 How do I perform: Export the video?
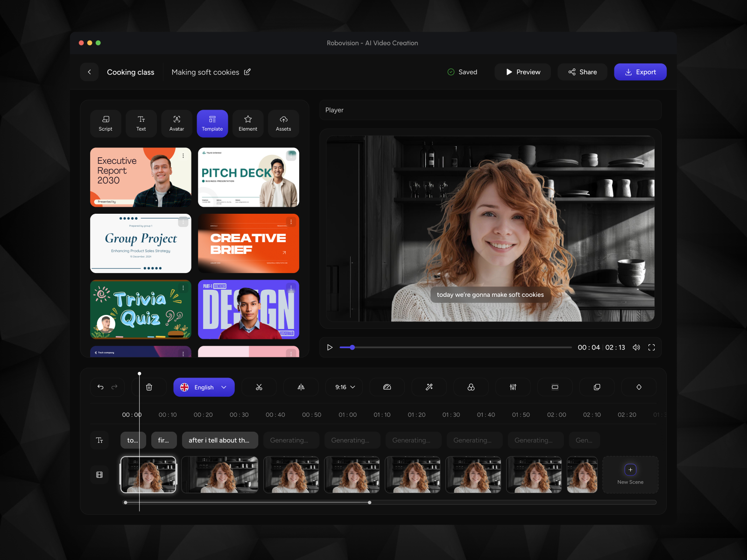click(x=640, y=72)
